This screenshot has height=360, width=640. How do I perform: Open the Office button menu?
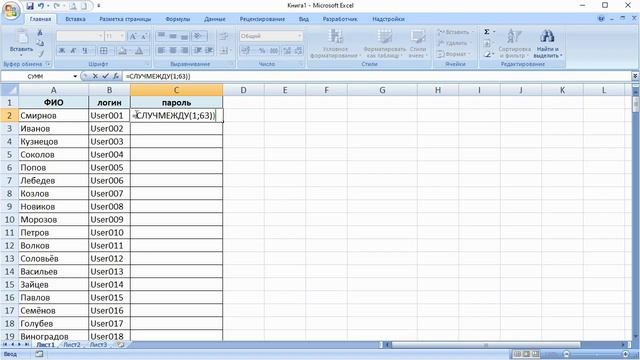click(11, 11)
